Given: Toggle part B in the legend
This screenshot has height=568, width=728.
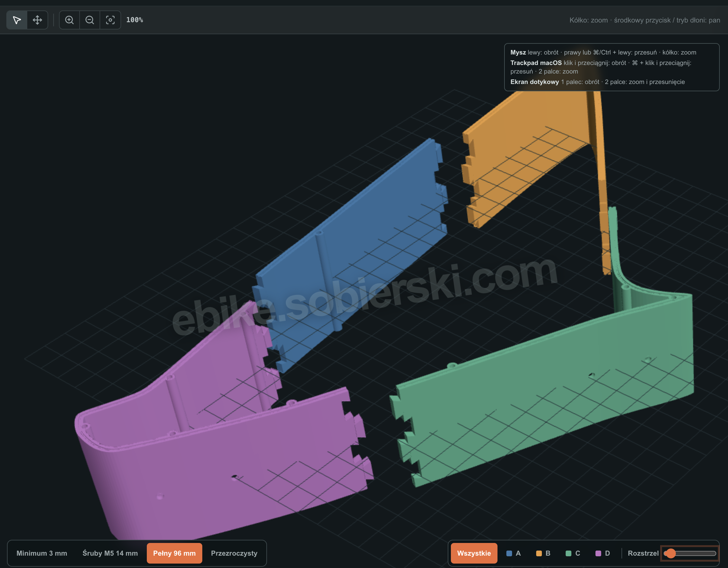Looking at the screenshot, I should pyautogui.click(x=543, y=553).
